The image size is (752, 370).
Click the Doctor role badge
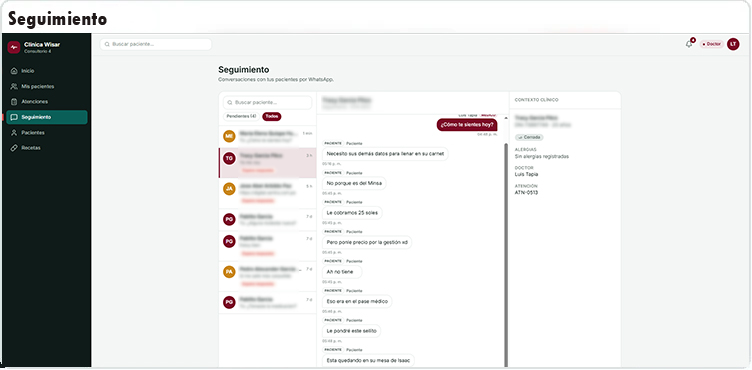tap(712, 44)
